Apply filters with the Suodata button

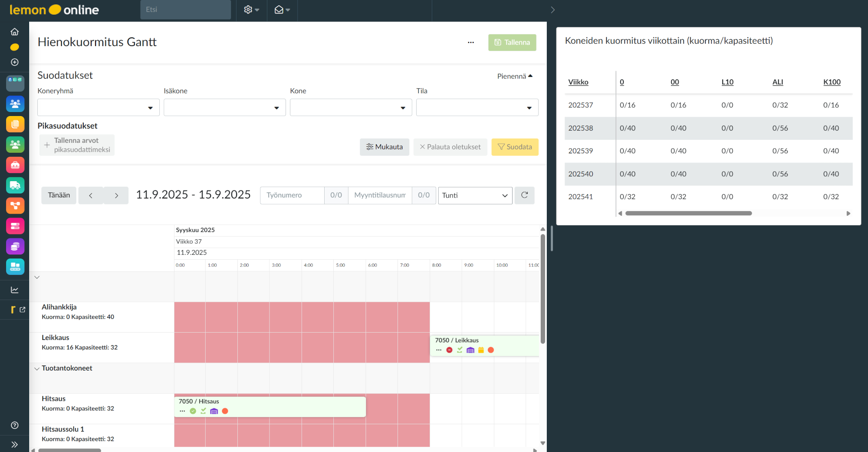tap(515, 147)
